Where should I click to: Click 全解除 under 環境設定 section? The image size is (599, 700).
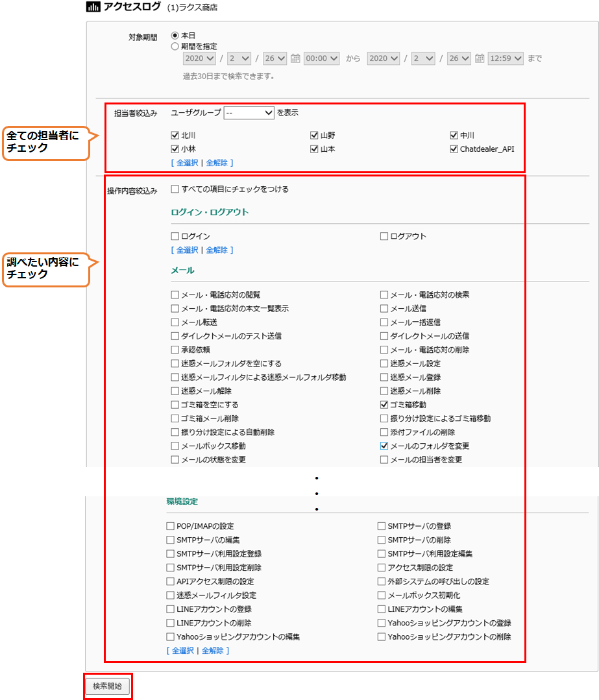tap(213, 651)
